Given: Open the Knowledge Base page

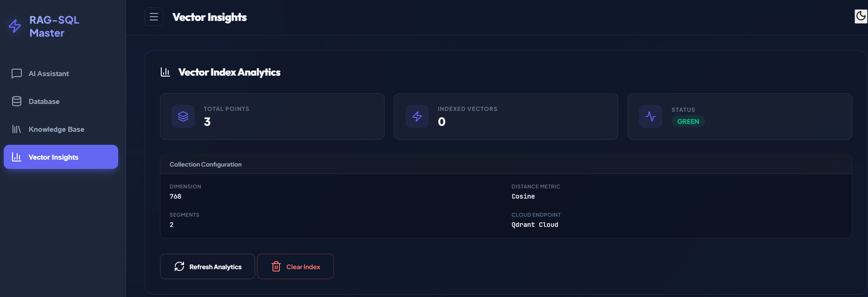Looking at the screenshot, I should 56,129.
